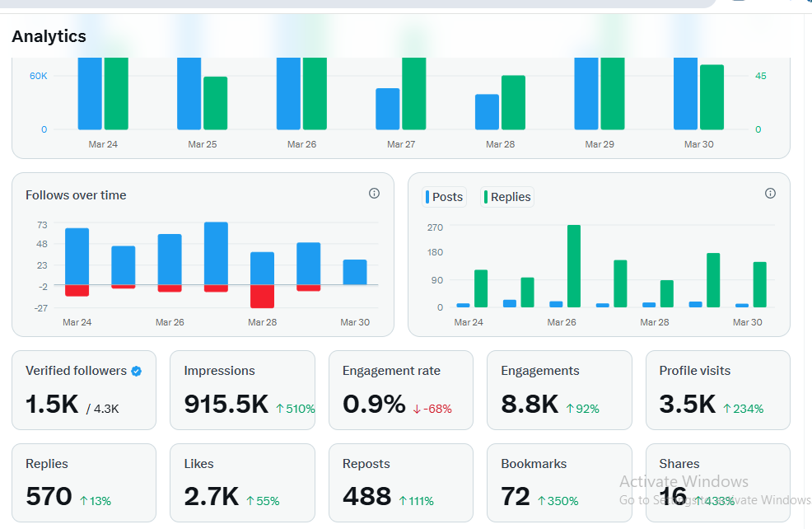Toggle the Posts legend filter

pos(445,197)
